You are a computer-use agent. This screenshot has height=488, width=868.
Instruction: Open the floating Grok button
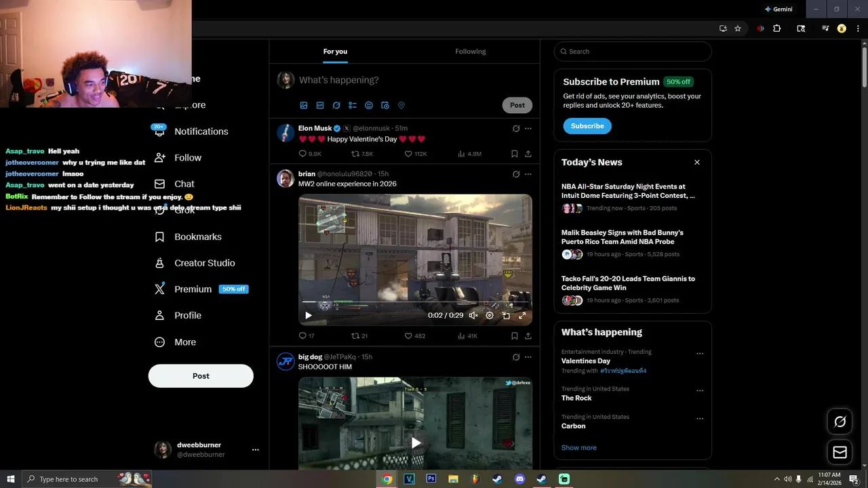point(840,422)
